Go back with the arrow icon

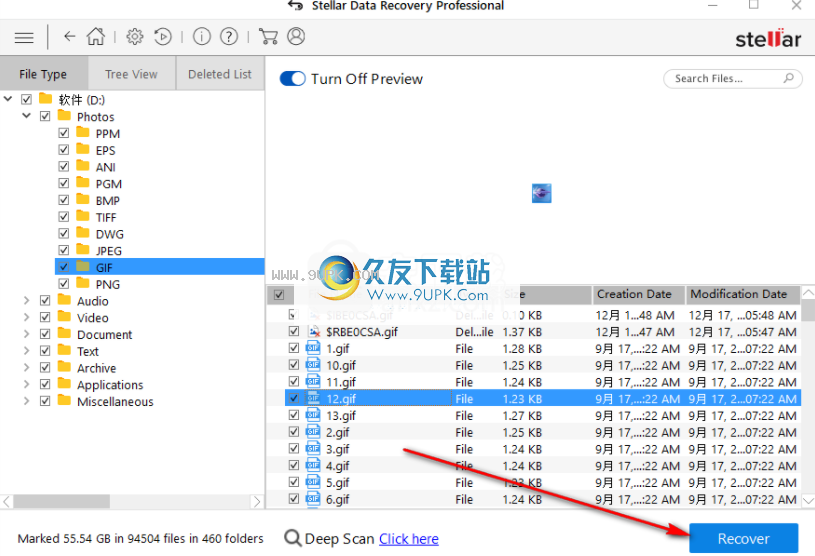click(x=69, y=36)
